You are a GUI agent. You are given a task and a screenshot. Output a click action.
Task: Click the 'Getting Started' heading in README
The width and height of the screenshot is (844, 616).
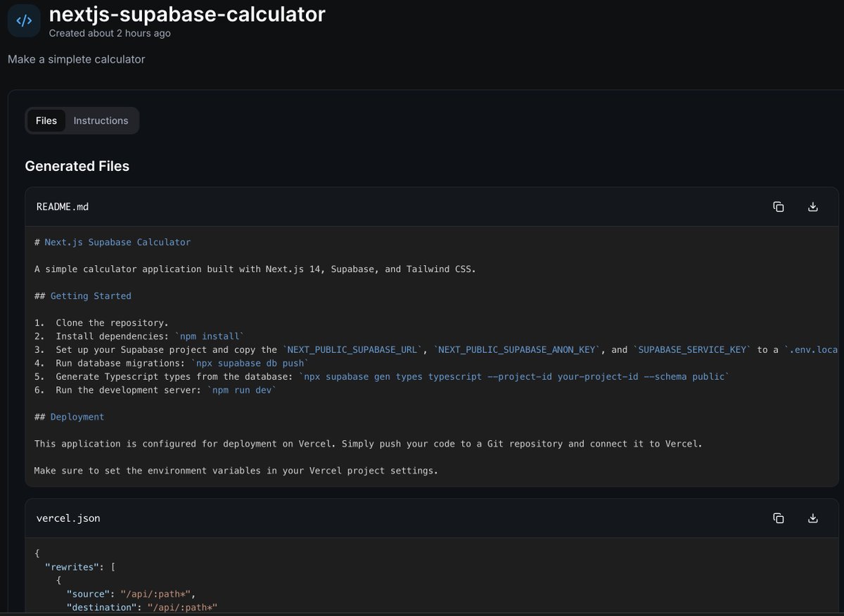83,296
